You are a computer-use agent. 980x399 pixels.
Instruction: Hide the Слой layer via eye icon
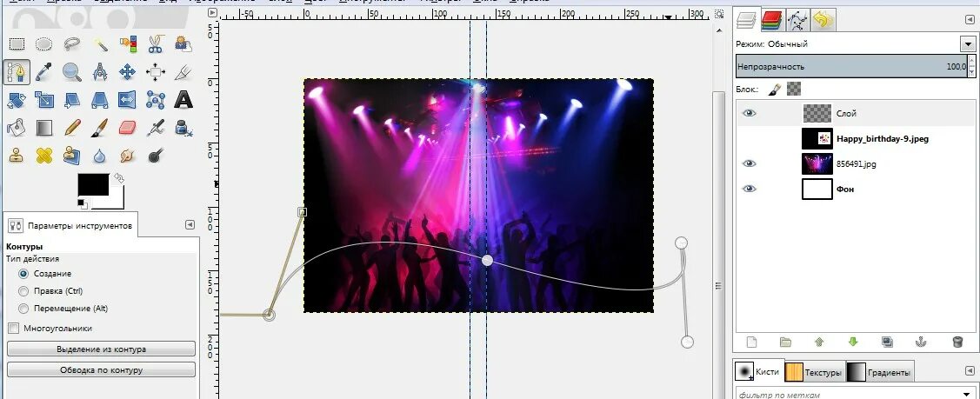[x=749, y=113]
